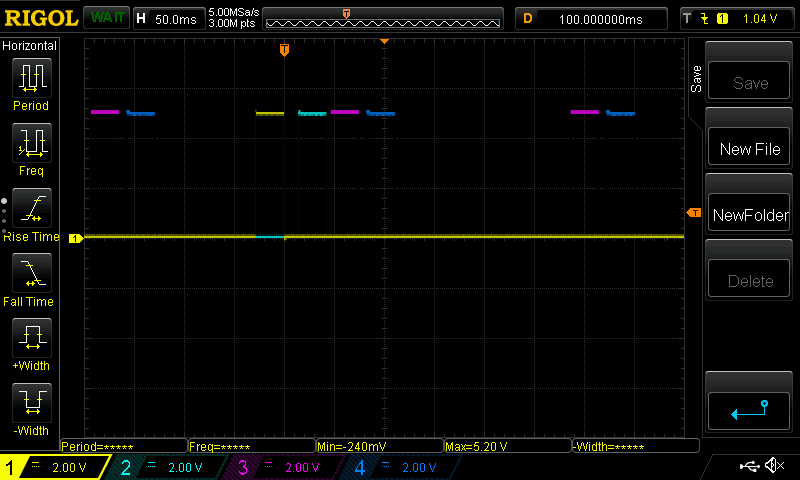
Task: Click the waveform memory overview bar
Action: click(x=383, y=19)
